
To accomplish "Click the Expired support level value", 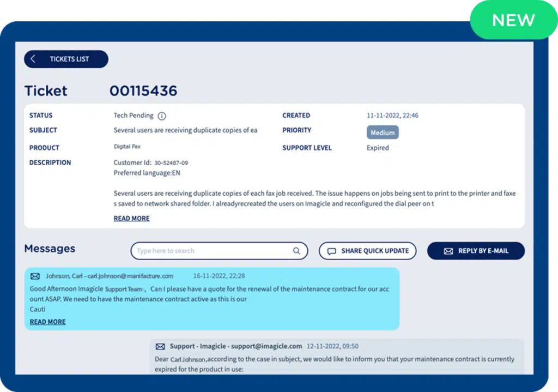I will coord(378,148).
